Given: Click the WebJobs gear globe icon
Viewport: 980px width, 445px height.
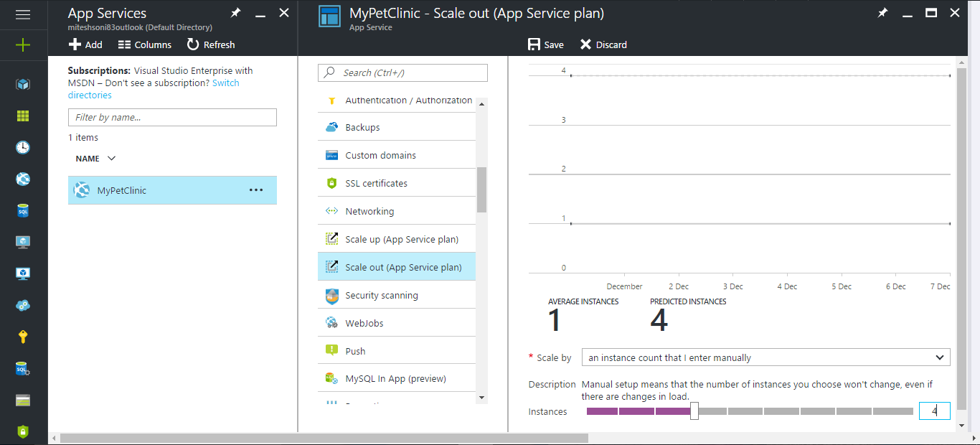Looking at the screenshot, I should pyautogui.click(x=331, y=323).
